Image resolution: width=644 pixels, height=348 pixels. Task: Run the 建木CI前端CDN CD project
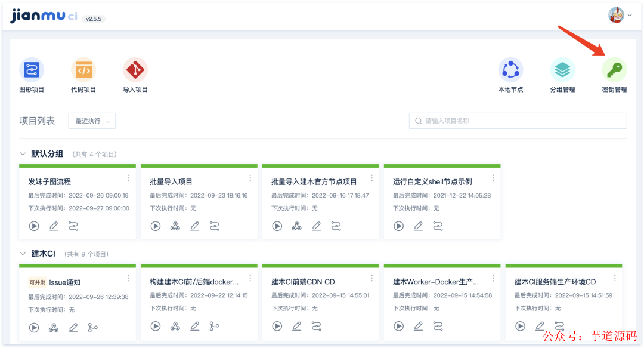pyautogui.click(x=277, y=326)
